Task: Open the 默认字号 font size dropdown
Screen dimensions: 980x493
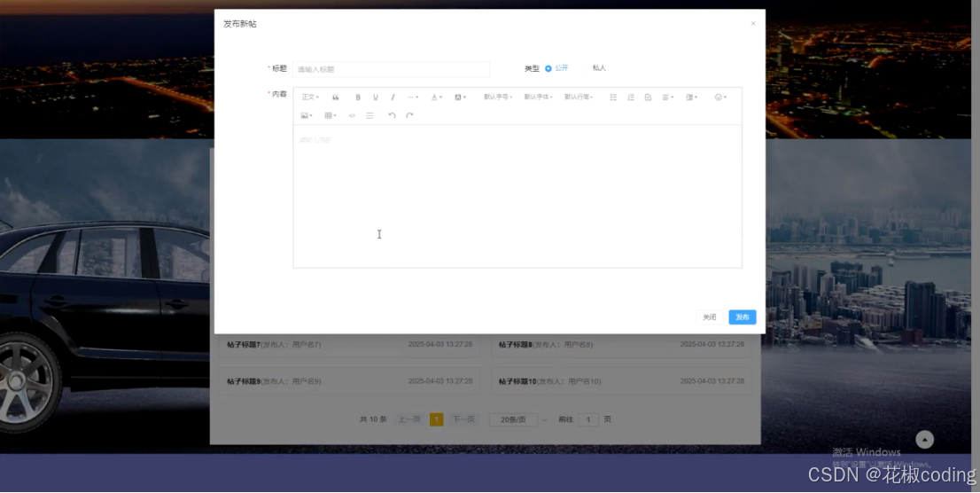Action: (x=497, y=97)
